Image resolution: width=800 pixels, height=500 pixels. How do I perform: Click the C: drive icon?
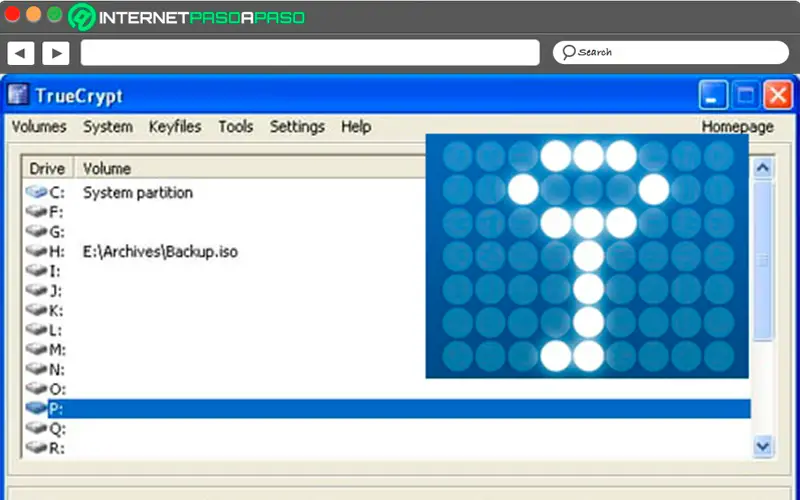pyautogui.click(x=36, y=192)
